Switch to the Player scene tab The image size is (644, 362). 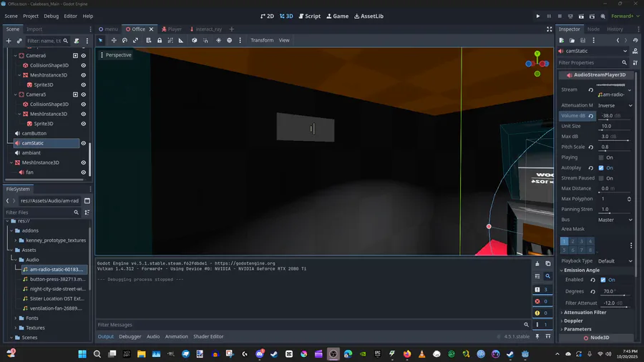[171, 29]
